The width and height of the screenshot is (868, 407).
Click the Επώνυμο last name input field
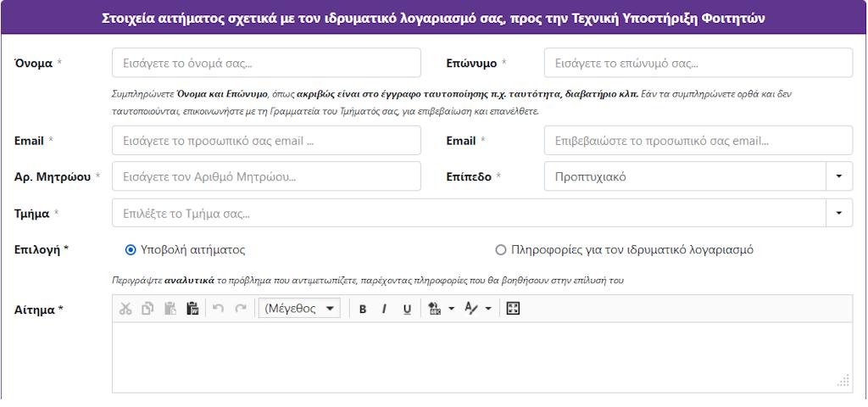(698, 63)
